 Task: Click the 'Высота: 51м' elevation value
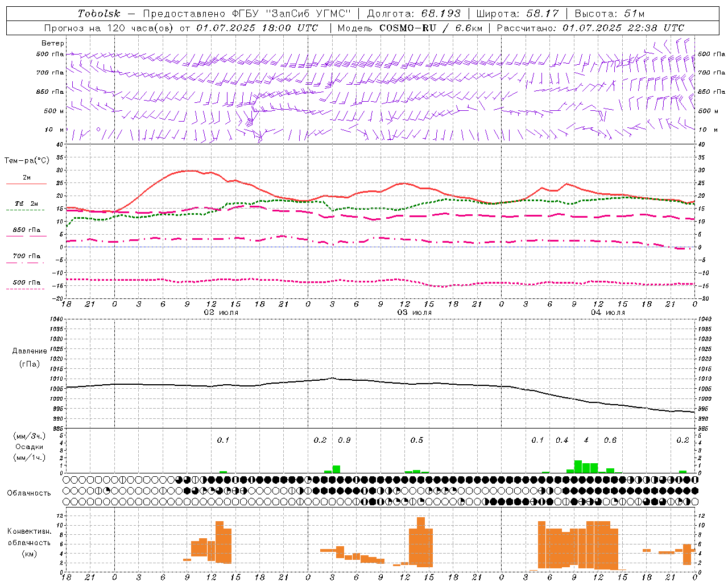click(610, 14)
